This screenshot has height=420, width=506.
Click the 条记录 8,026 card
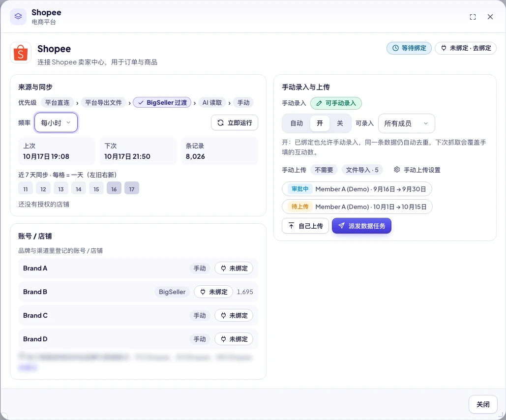coord(219,151)
